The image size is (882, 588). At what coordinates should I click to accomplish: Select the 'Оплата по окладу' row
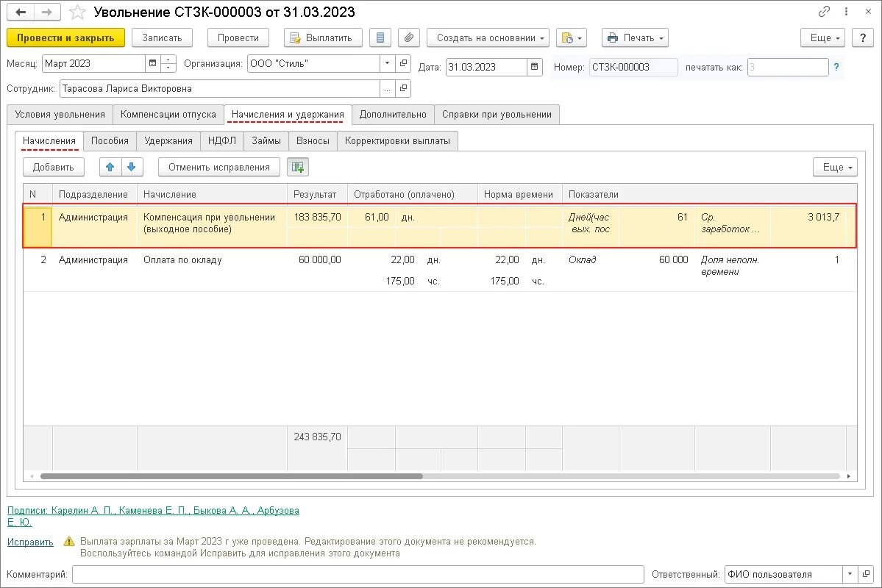pyautogui.click(x=440, y=270)
